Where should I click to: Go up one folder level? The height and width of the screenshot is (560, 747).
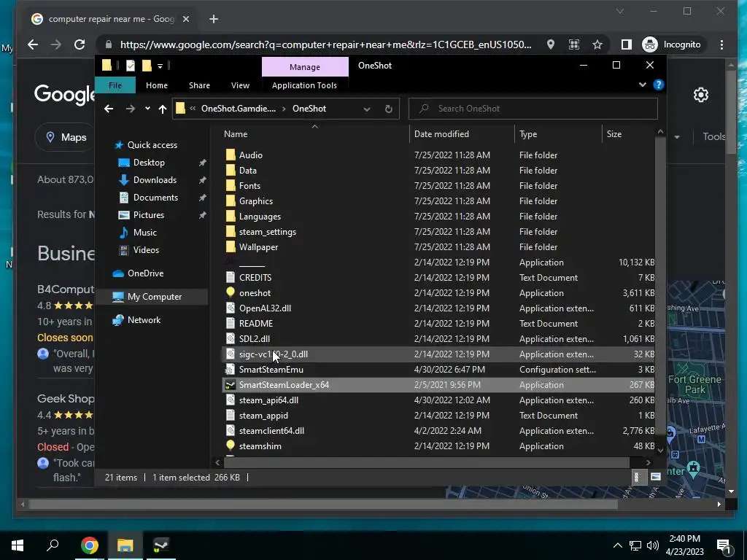163,109
